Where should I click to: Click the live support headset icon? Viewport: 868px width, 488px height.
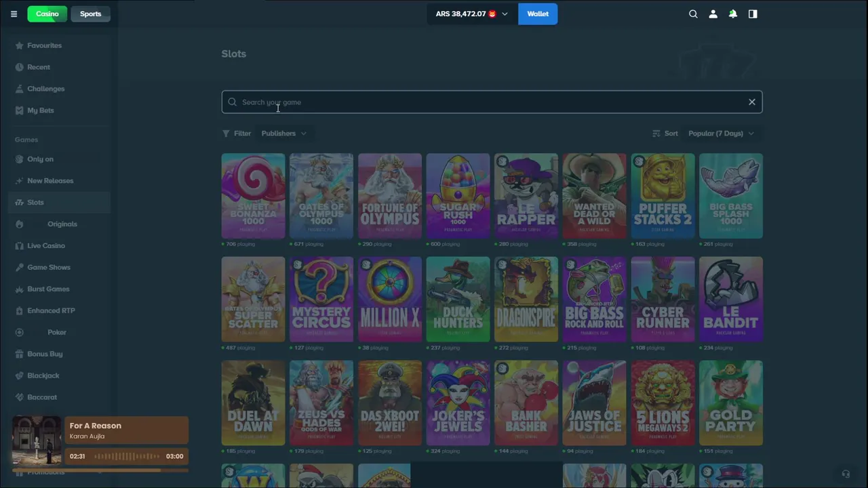(846, 474)
